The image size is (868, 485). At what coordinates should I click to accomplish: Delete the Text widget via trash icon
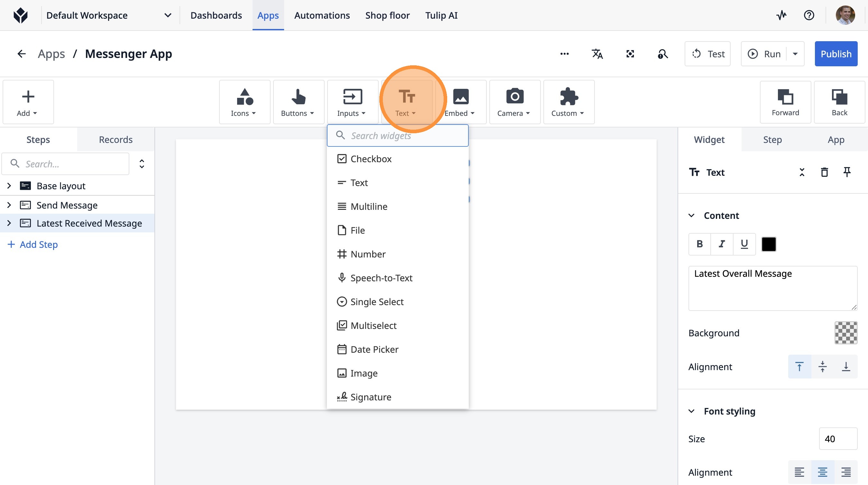(824, 172)
